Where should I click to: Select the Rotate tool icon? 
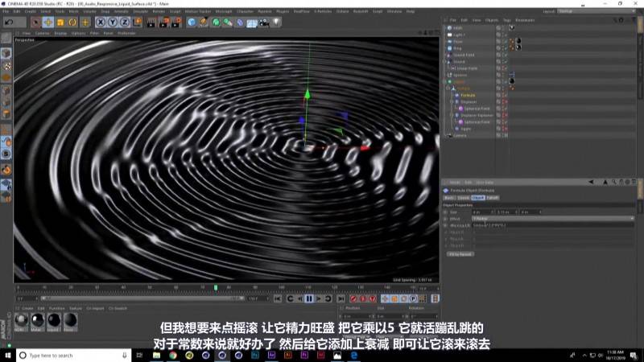(x=72, y=22)
